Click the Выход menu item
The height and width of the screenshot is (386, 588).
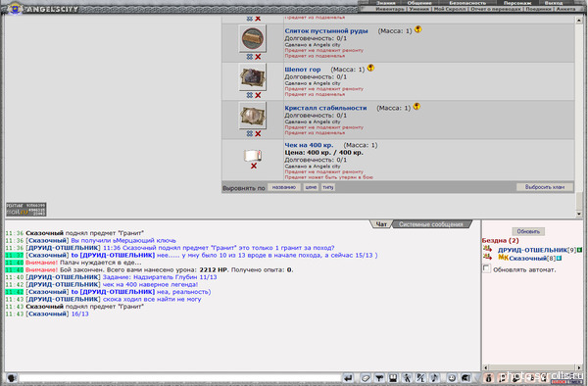554,3
